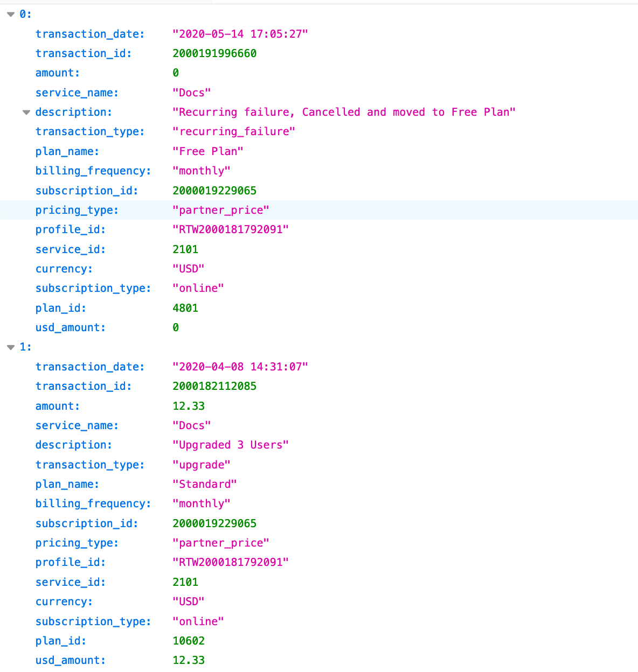Select the "online" value in item 1
The height and width of the screenshot is (672, 638).
tap(198, 621)
